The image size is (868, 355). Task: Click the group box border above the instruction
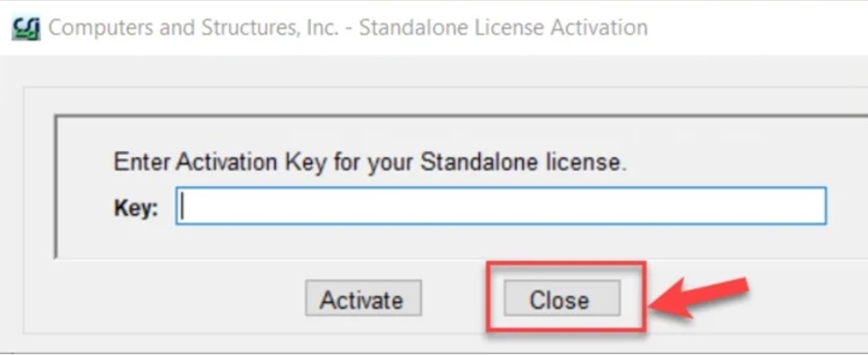pyautogui.click(x=459, y=116)
